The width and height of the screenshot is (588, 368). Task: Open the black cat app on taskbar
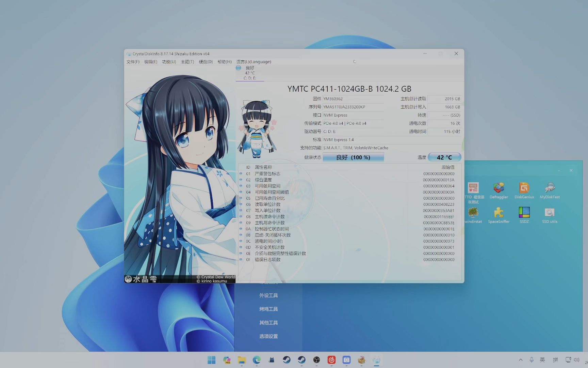pos(272,360)
